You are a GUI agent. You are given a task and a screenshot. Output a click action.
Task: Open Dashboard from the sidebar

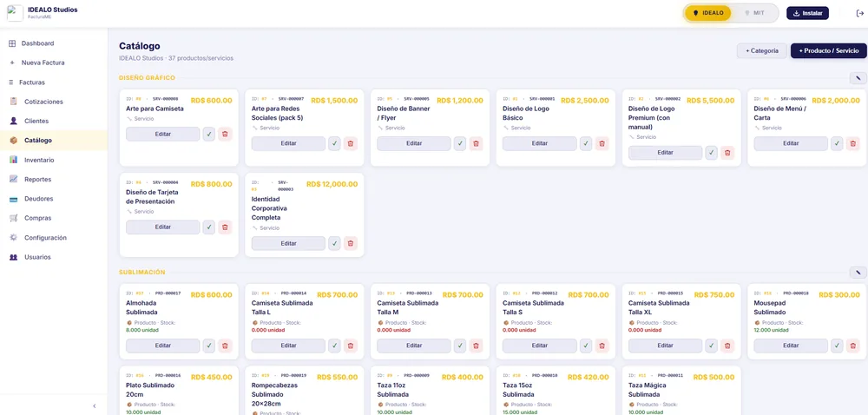point(54,43)
